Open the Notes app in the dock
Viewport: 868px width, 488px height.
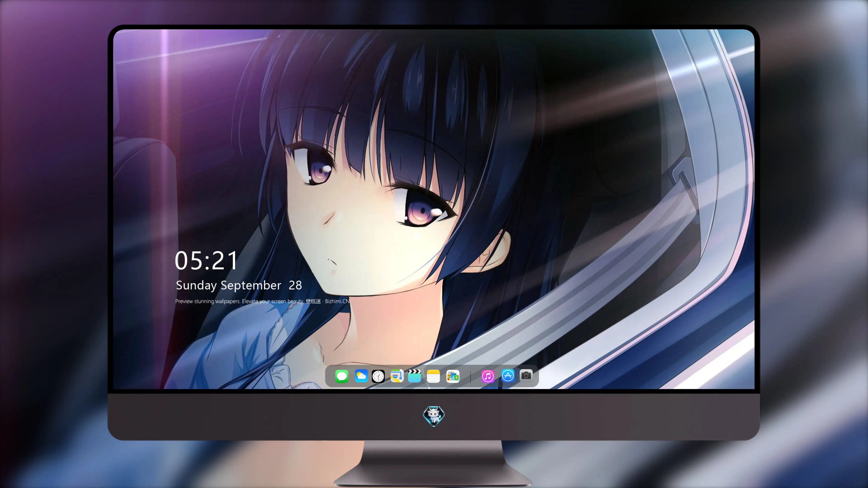(x=433, y=376)
